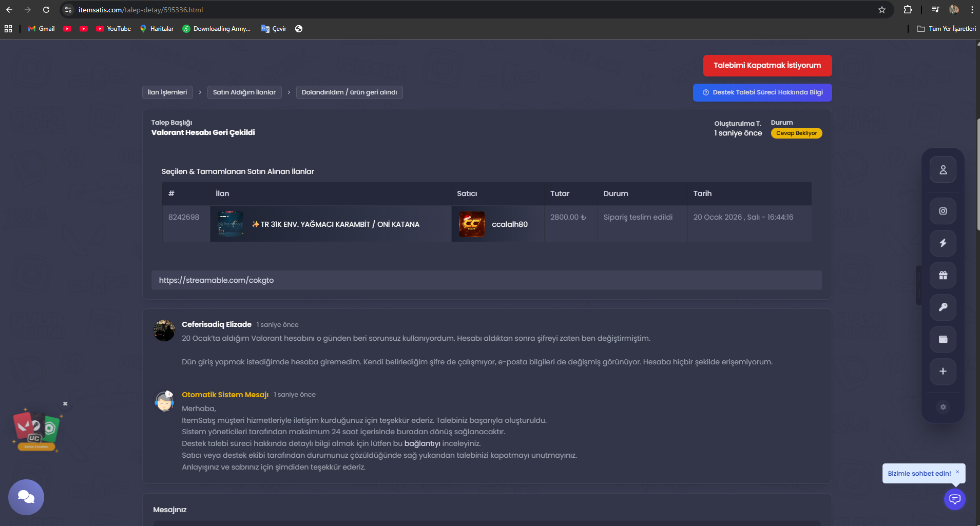Image resolution: width=980 pixels, height=526 pixels.
Task: Open the media controls icon in toolbar
Action: (935, 10)
